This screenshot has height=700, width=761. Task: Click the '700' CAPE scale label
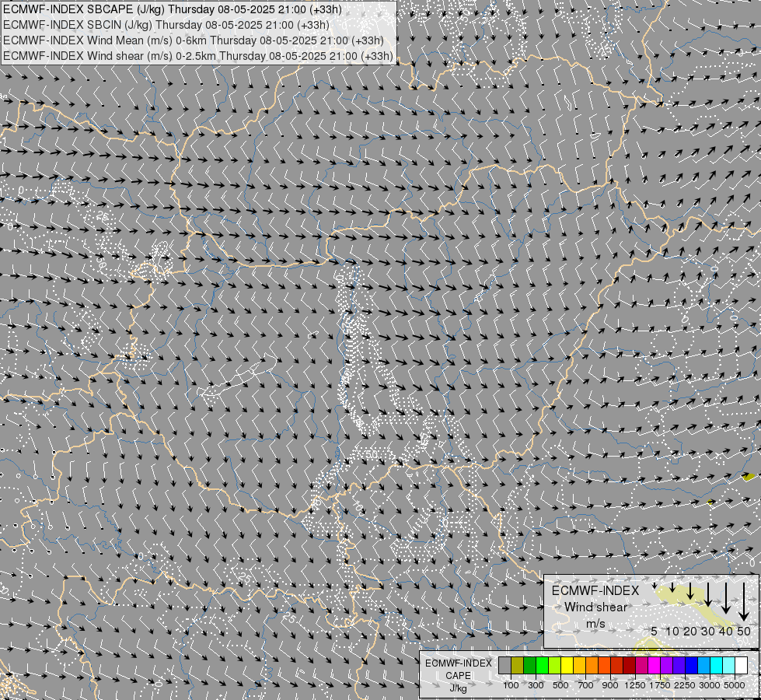[x=586, y=685]
